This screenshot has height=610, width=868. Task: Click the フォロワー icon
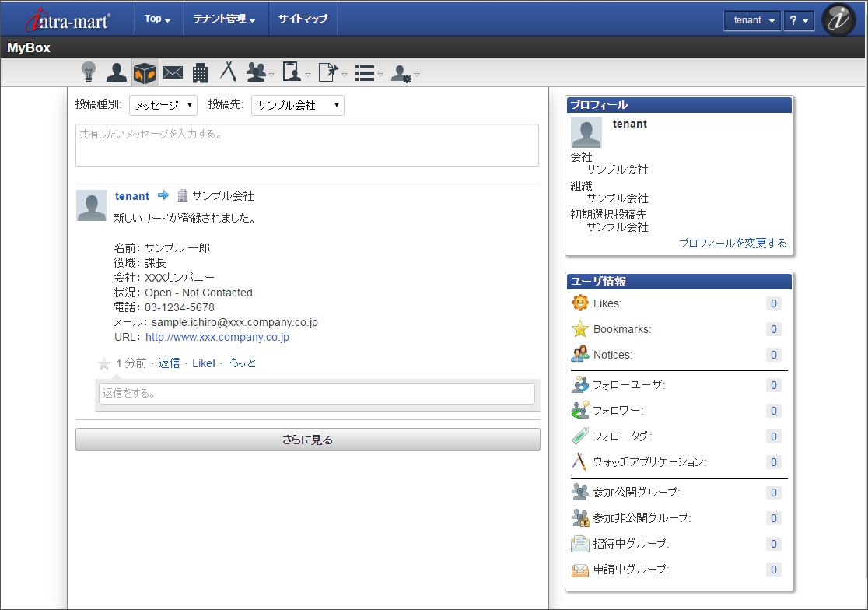point(580,410)
